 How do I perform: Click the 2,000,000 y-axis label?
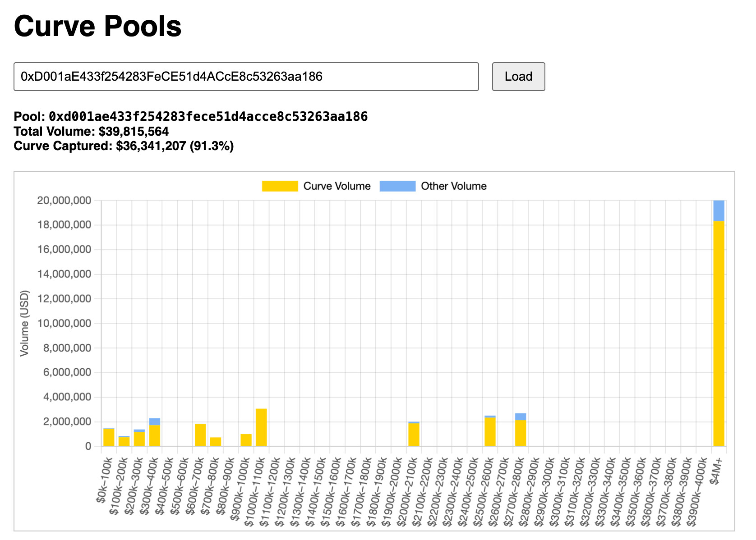(x=67, y=422)
